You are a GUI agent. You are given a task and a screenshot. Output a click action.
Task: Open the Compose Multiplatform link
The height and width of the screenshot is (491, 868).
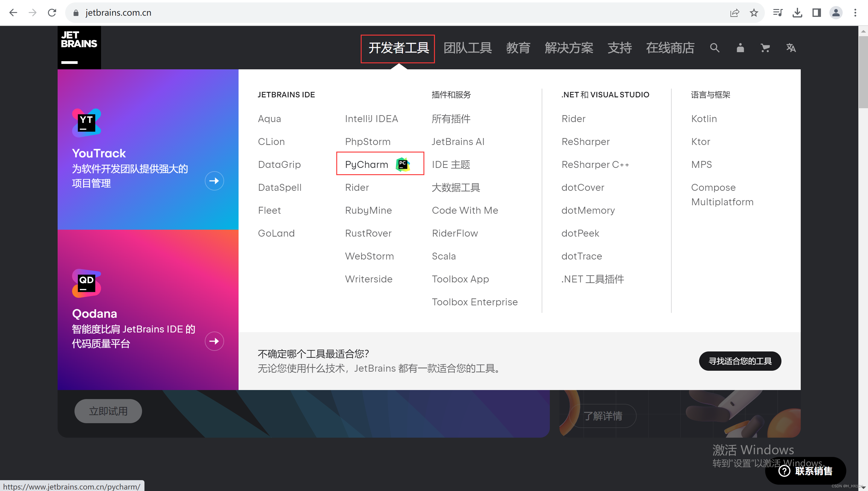click(x=722, y=195)
